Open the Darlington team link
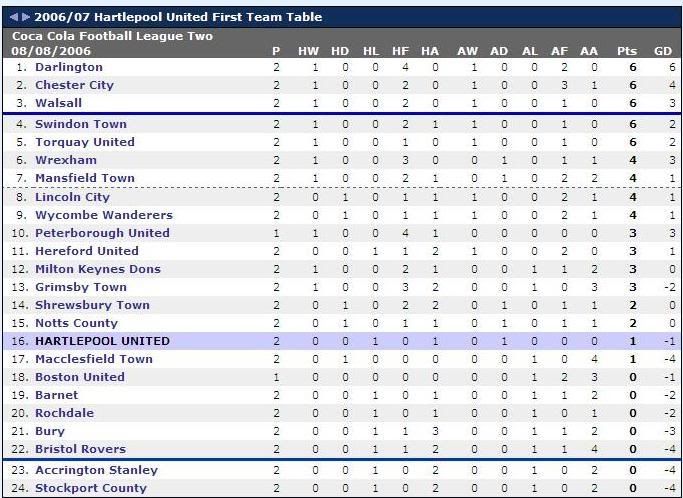Image resolution: width=683 pixels, height=498 pixels. pos(69,67)
